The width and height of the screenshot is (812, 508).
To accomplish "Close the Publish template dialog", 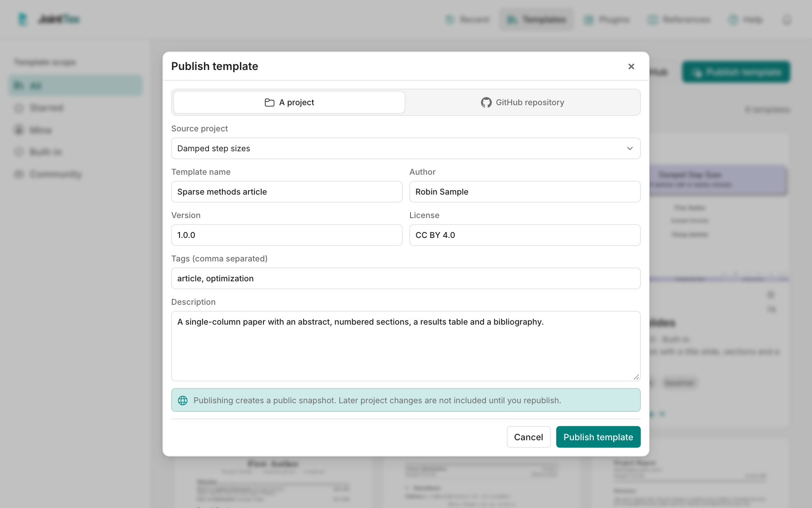I will [x=631, y=66].
